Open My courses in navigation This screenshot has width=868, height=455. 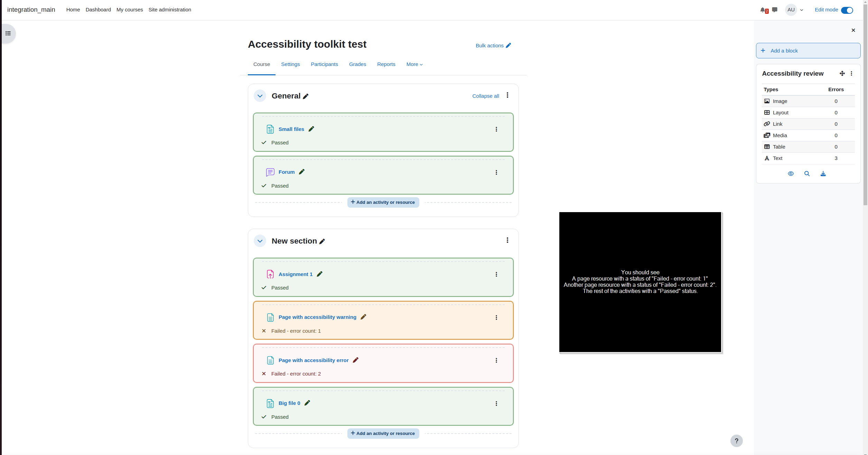coord(130,10)
